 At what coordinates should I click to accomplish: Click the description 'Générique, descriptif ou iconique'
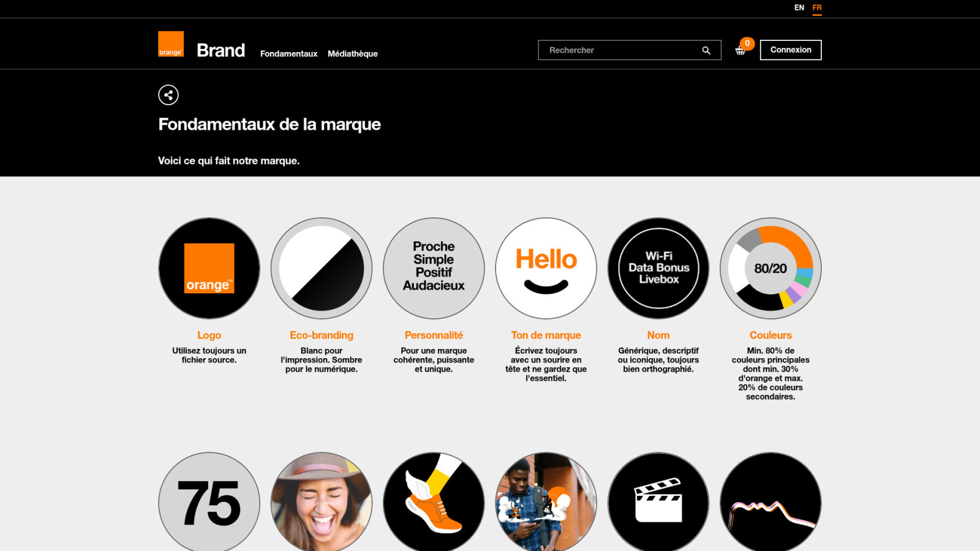coord(658,360)
